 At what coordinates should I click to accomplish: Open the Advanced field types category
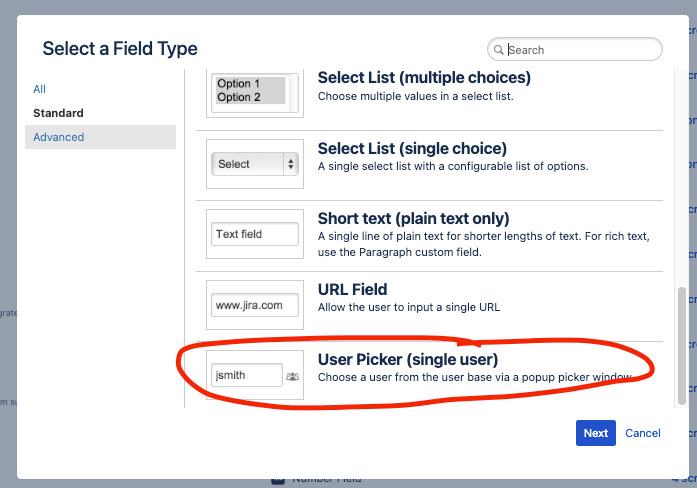58,137
